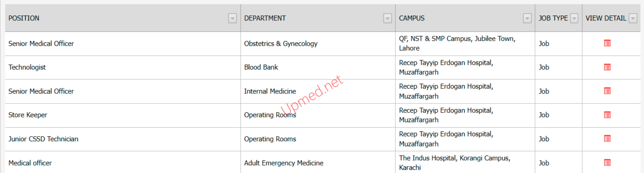
Task: Expand the DEPARTMENT column filter arrow
Action: coord(387,18)
